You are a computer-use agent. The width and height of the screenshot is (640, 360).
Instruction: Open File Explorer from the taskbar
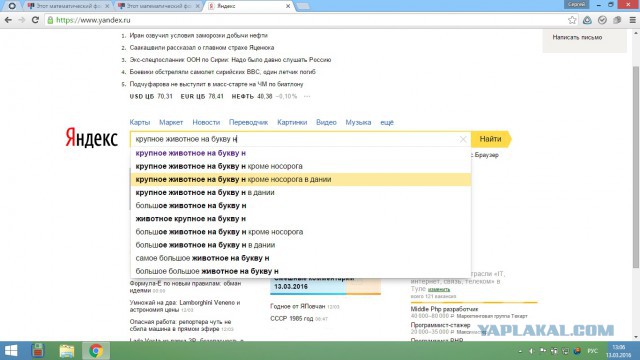[67, 351]
